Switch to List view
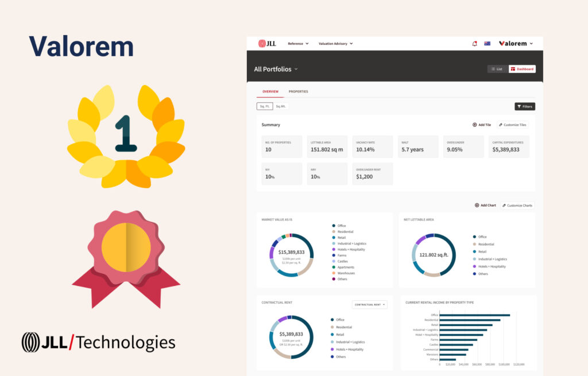The width and height of the screenshot is (588, 376). 497,69
